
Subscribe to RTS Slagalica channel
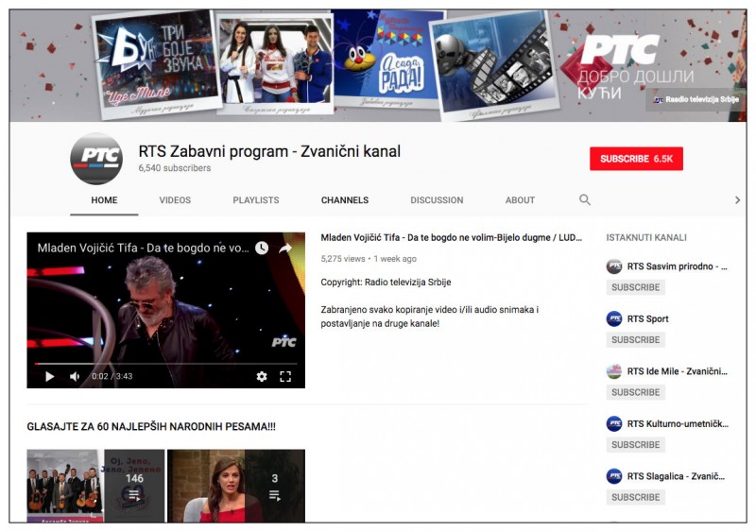635,497
